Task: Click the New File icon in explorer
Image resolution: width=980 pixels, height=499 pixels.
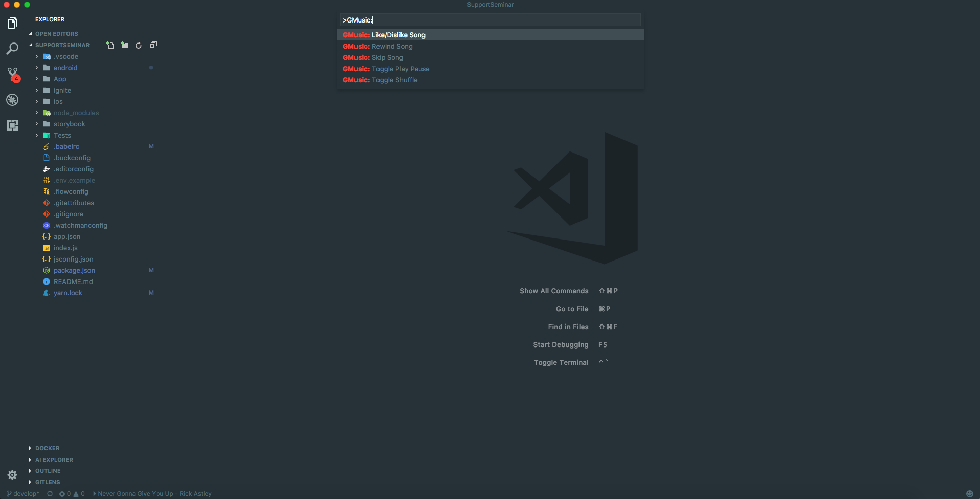Action: point(110,45)
